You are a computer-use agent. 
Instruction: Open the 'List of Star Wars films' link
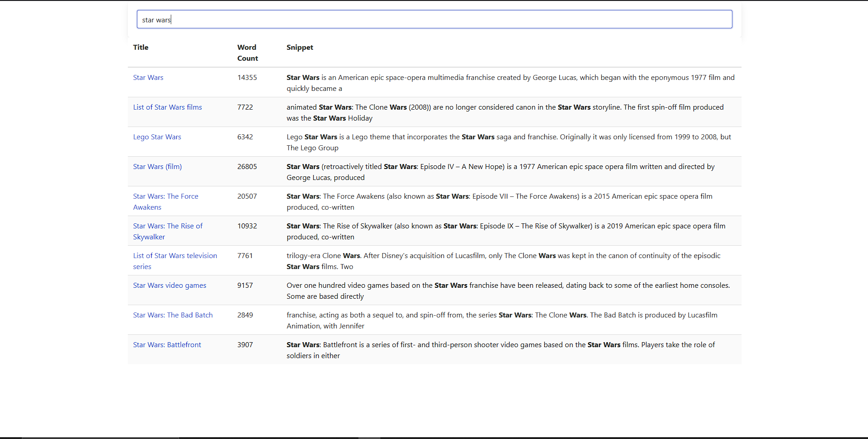click(x=167, y=107)
